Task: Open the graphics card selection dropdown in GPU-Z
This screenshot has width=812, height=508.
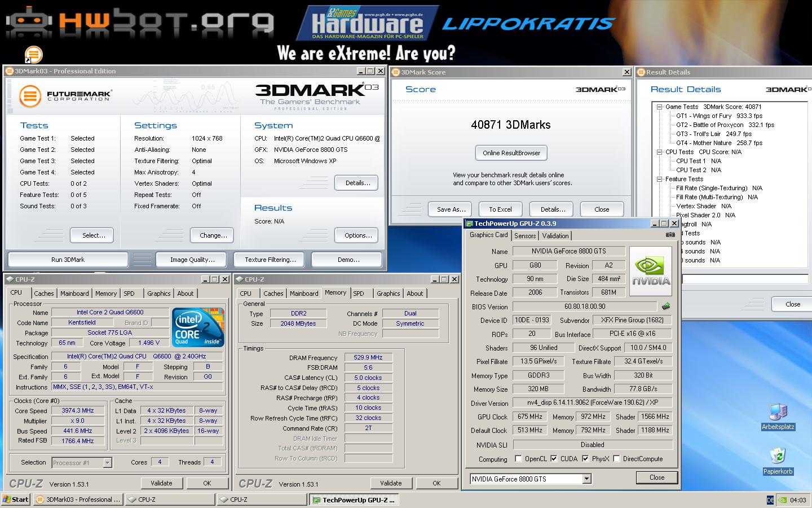Action: [x=586, y=479]
